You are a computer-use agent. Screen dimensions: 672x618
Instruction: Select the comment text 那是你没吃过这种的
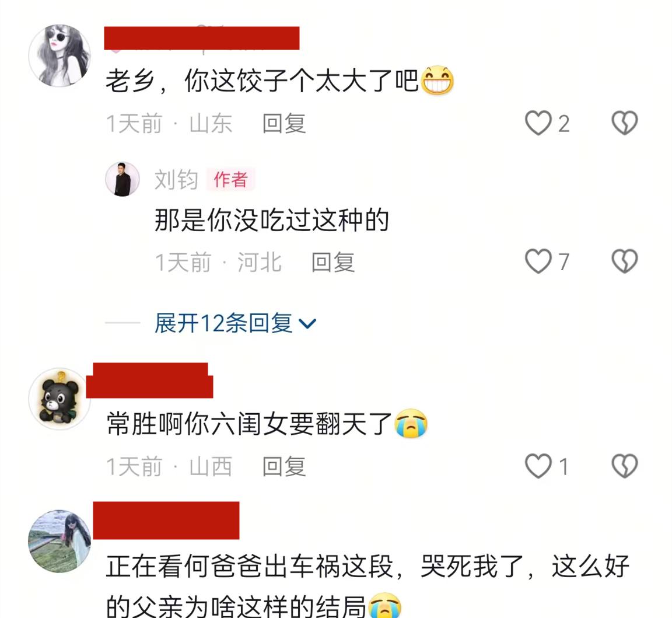(271, 220)
